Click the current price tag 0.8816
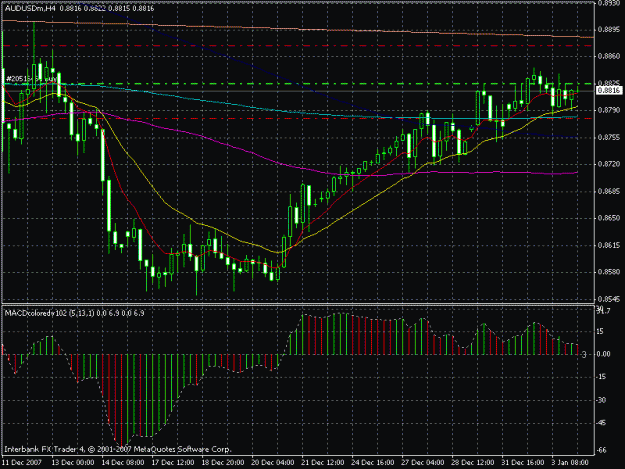625x469 pixels. coord(609,91)
